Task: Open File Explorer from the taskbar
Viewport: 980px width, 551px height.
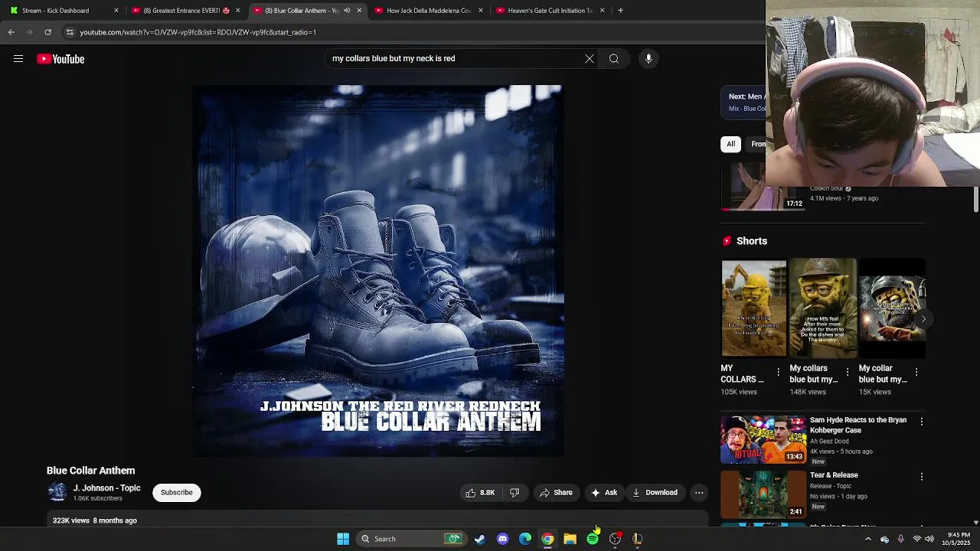Action: point(570,539)
